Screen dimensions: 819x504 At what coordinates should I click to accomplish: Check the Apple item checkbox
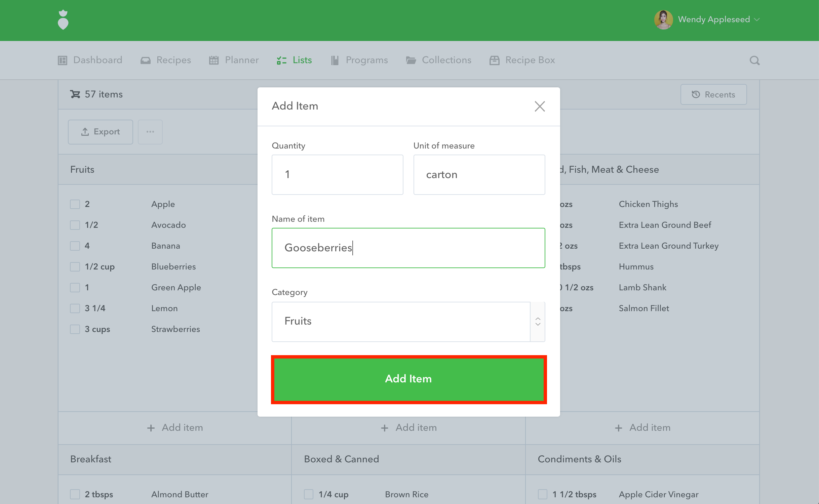point(75,204)
